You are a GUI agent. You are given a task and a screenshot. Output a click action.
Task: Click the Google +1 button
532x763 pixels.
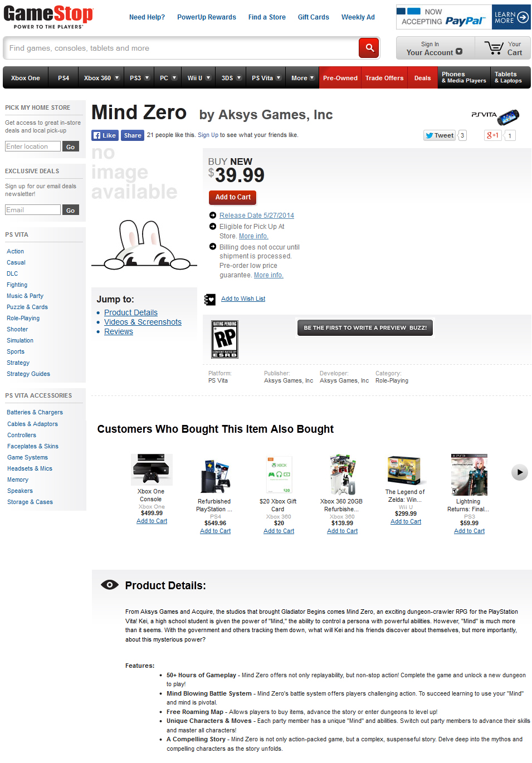[492, 135]
